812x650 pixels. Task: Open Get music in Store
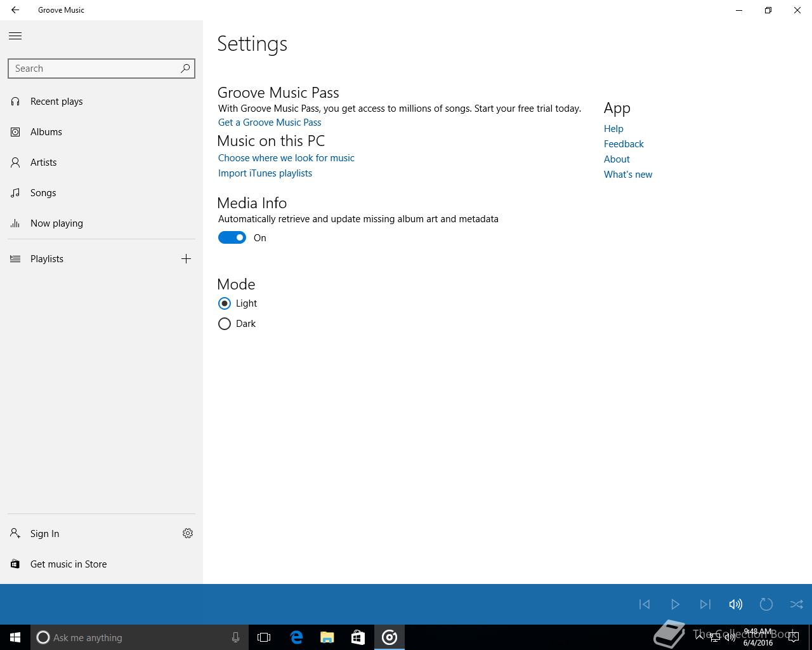pyautogui.click(x=101, y=564)
